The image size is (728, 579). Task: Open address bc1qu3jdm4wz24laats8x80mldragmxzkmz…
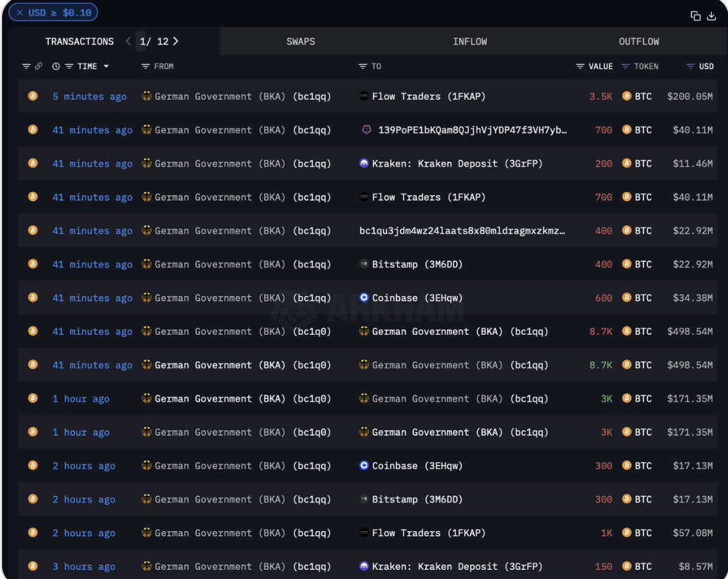pyautogui.click(x=462, y=231)
